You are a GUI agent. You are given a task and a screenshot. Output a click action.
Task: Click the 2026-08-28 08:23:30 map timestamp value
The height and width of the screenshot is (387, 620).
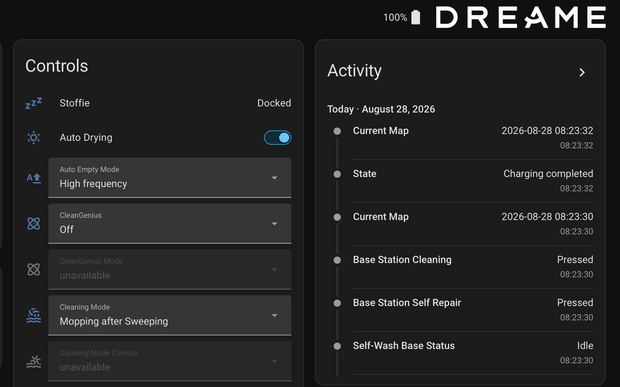tap(547, 217)
